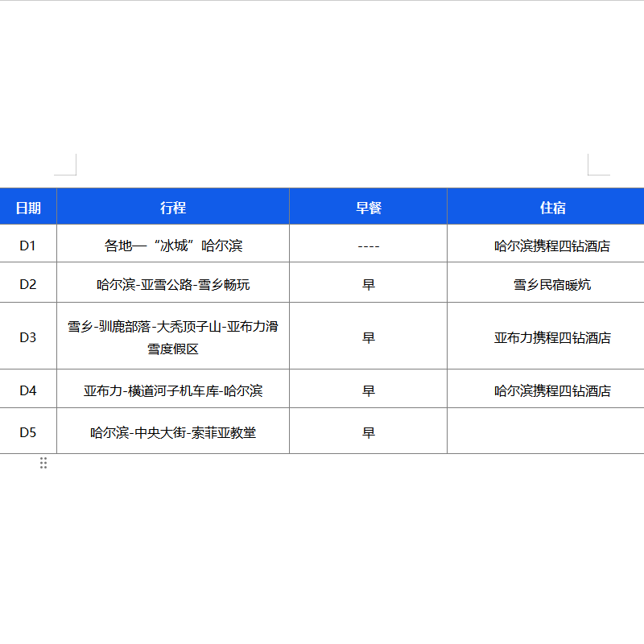The width and height of the screenshot is (644, 644).
Task: Click the 住宿 column header
Action: coord(552,208)
